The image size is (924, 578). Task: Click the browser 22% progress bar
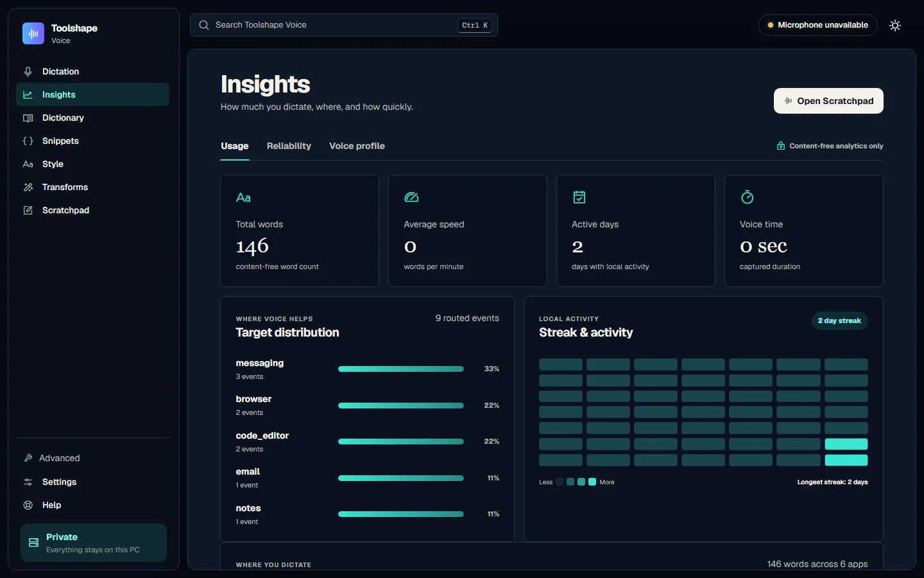point(401,405)
